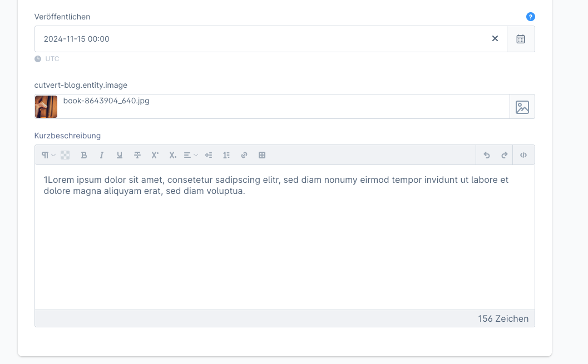The image size is (588, 364).
Task: Apply italic formatting
Action: [x=102, y=155]
